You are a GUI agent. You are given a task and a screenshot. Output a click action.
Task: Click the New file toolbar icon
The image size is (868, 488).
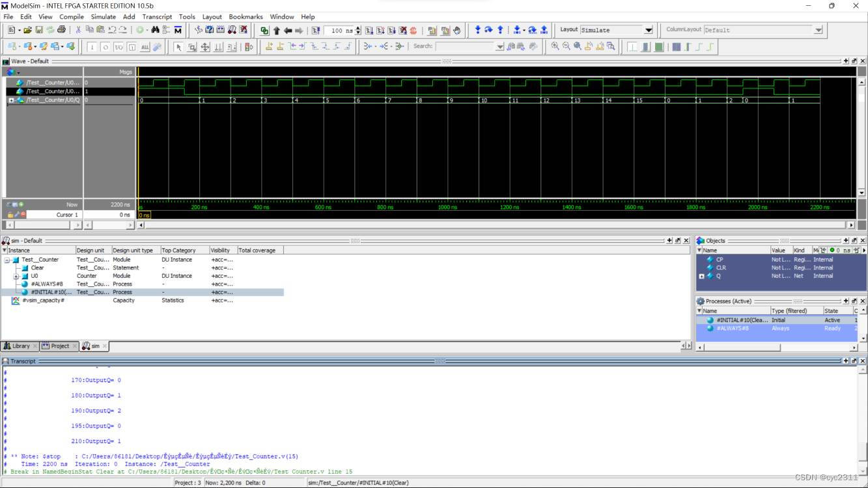(x=11, y=30)
